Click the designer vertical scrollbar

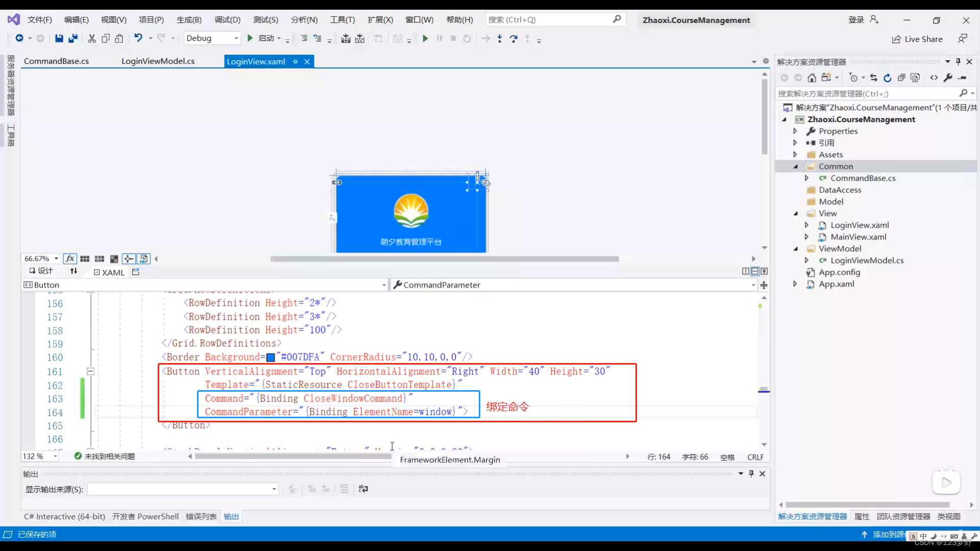(x=764, y=116)
